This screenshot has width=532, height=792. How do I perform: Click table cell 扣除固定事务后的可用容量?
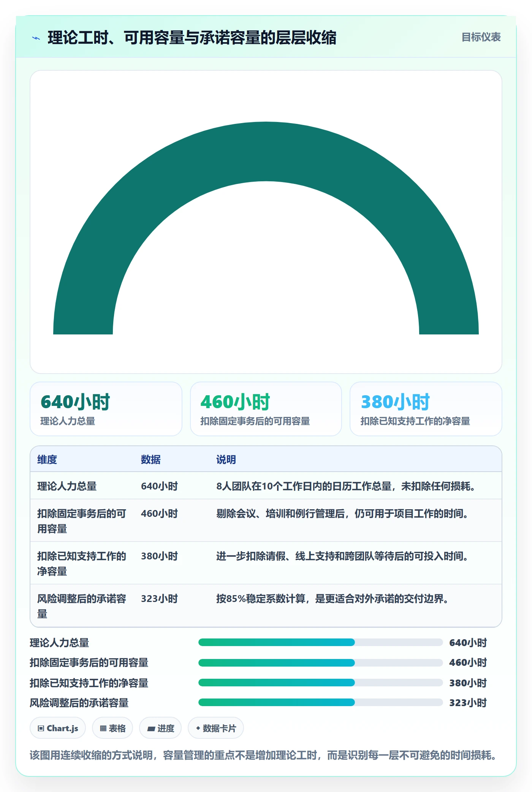tap(82, 521)
